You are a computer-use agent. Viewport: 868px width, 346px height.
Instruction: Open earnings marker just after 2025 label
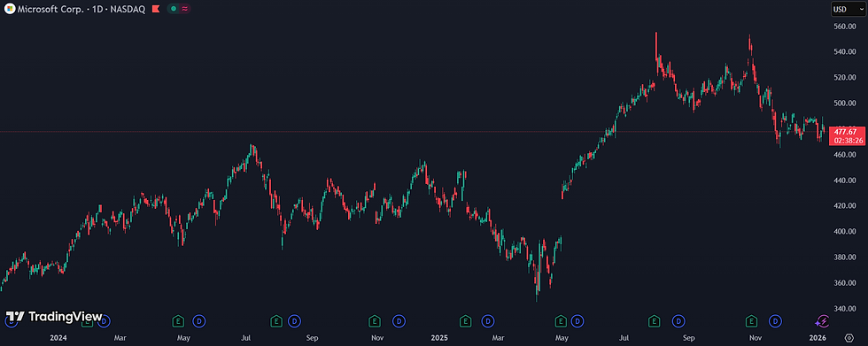coord(466,320)
